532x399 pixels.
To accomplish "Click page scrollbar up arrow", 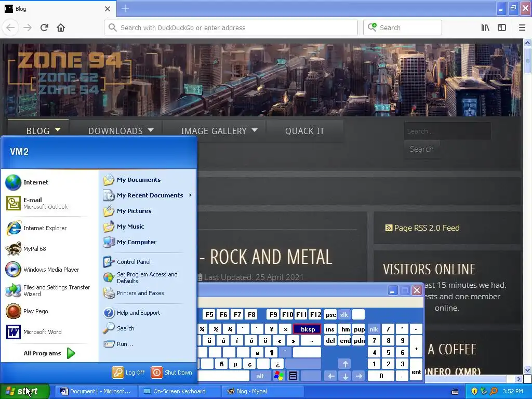I will (527, 43).
